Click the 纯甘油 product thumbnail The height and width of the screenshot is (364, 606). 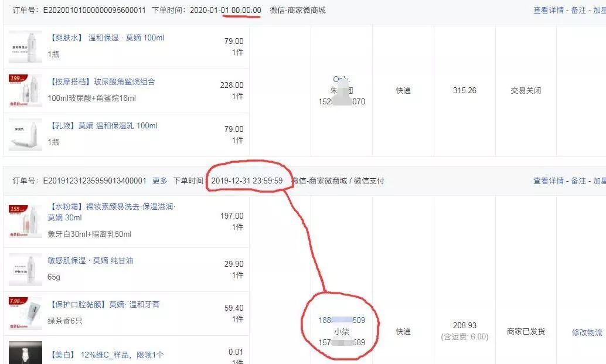26,270
